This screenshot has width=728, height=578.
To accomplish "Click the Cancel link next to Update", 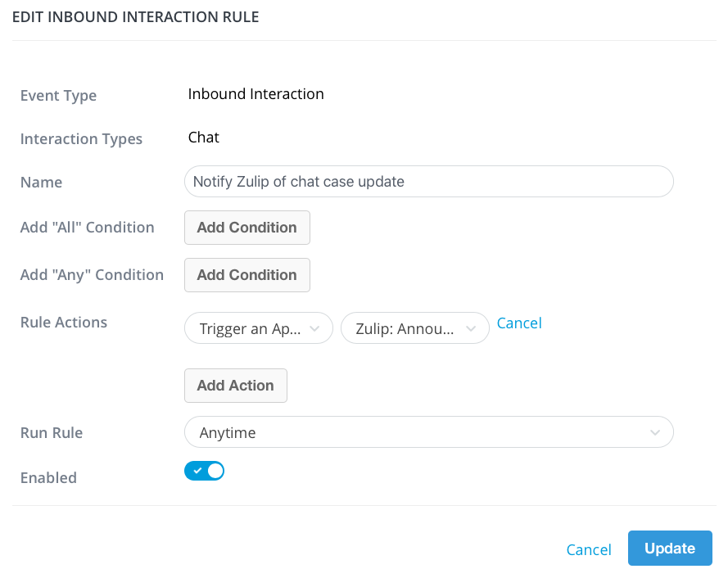I will point(589,549).
